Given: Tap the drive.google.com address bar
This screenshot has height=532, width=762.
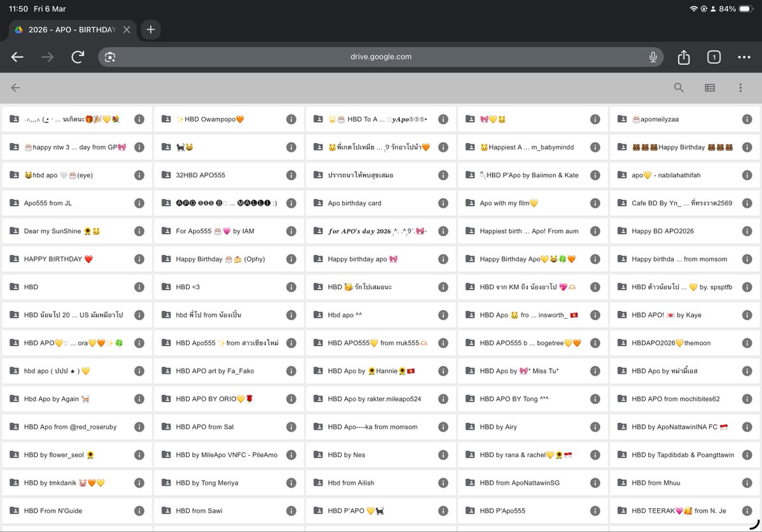Looking at the screenshot, I should (x=381, y=57).
